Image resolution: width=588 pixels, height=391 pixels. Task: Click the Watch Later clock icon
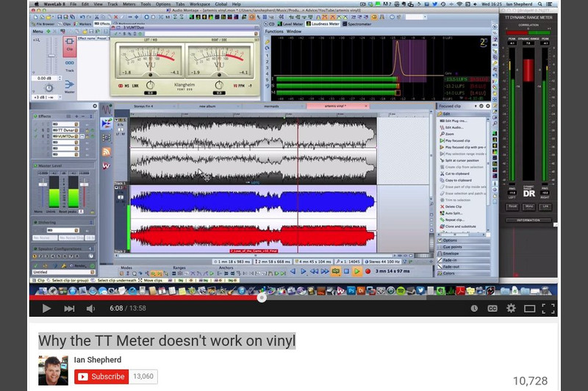[474, 308]
